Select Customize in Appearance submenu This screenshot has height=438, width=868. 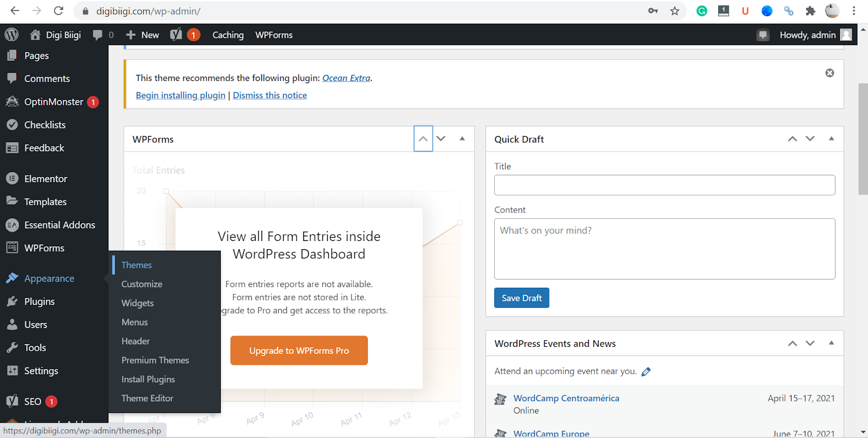142,284
